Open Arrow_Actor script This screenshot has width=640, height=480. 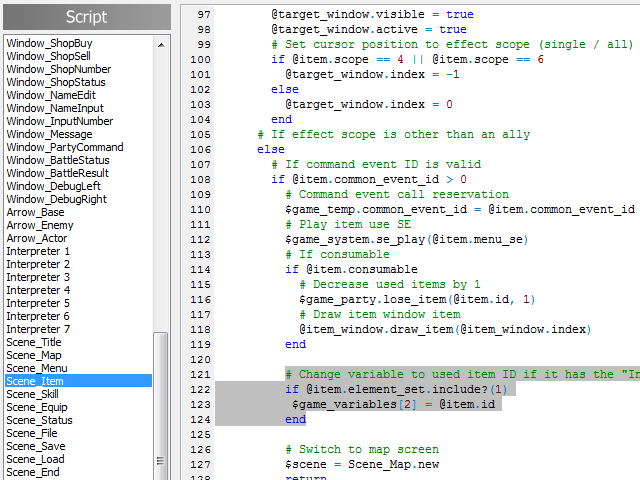37,238
